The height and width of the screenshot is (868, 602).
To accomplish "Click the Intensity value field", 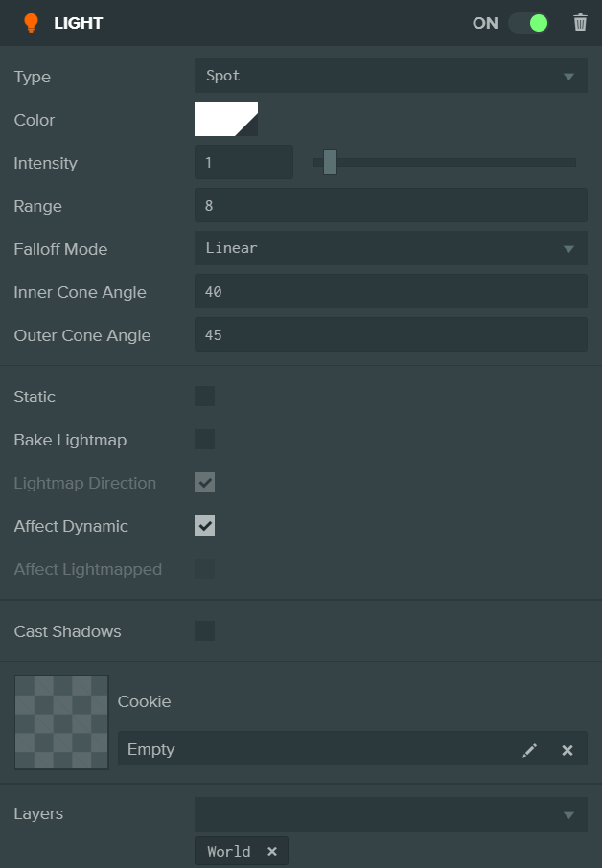I will click(243, 162).
